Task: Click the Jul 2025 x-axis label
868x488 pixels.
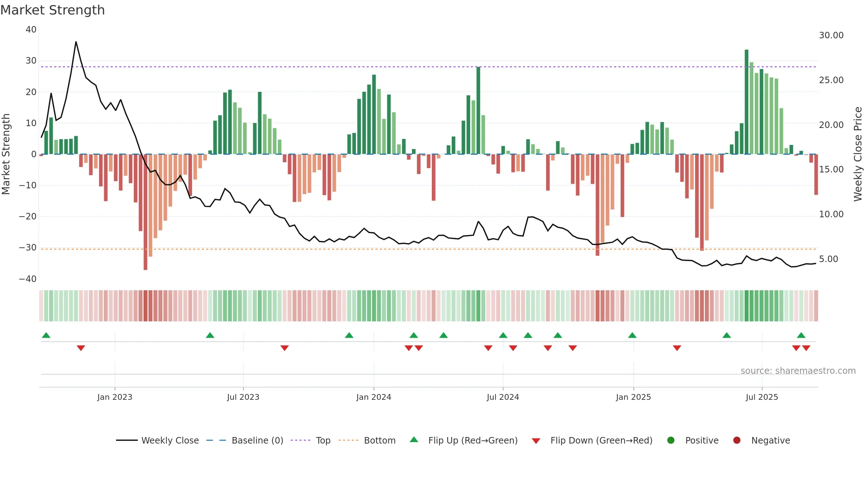Action: tap(762, 397)
